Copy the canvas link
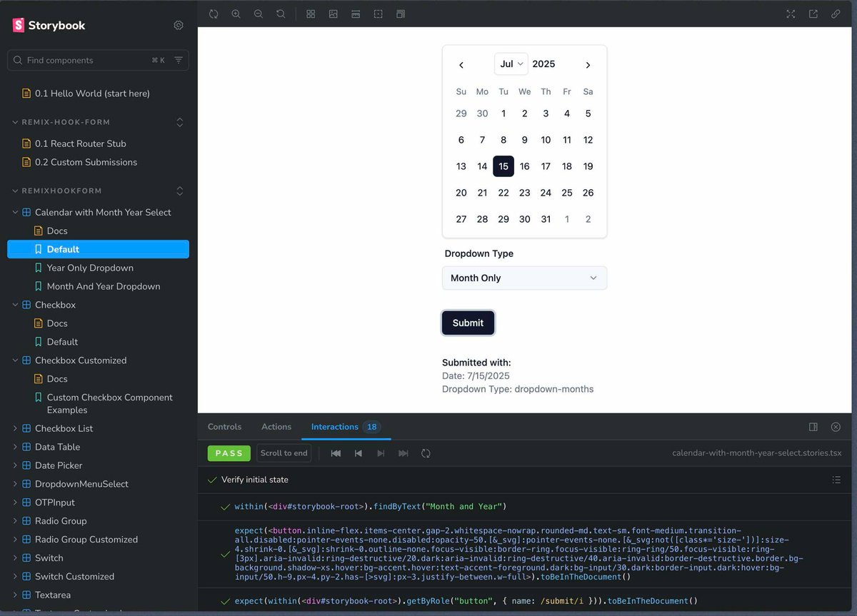The height and width of the screenshot is (616, 857). click(x=836, y=14)
